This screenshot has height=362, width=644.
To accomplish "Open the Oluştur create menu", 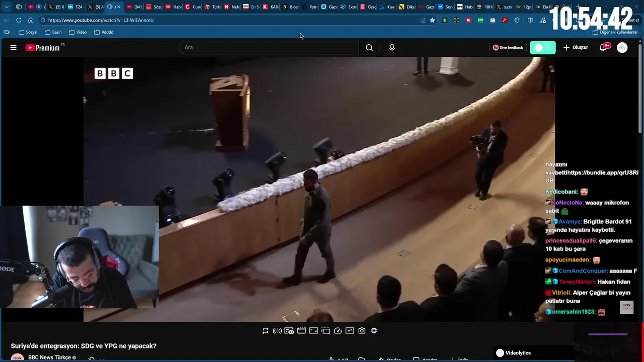I will (x=576, y=47).
